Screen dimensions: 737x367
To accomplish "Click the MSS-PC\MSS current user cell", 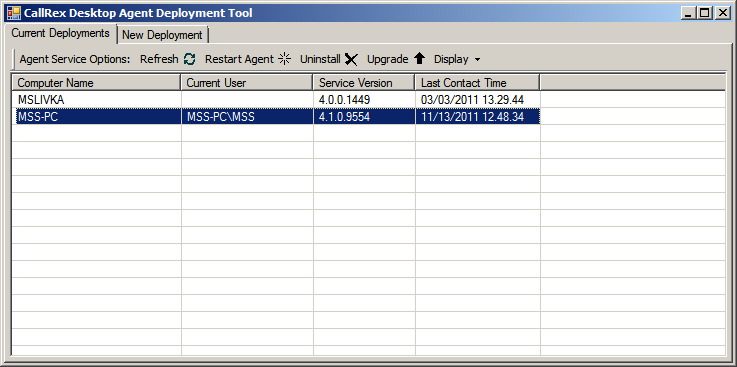I will tap(247, 117).
